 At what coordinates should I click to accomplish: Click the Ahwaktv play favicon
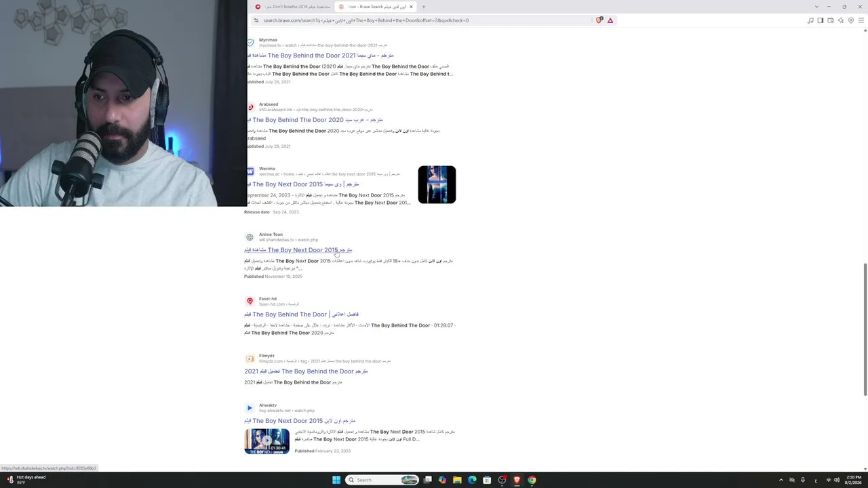tap(250, 408)
